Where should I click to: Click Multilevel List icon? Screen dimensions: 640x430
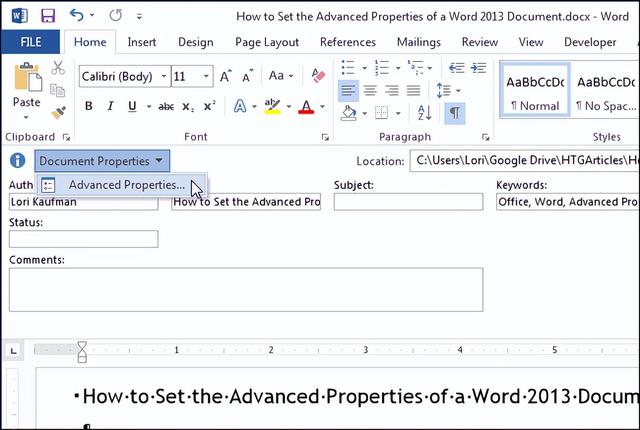pyautogui.click(x=416, y=68)
